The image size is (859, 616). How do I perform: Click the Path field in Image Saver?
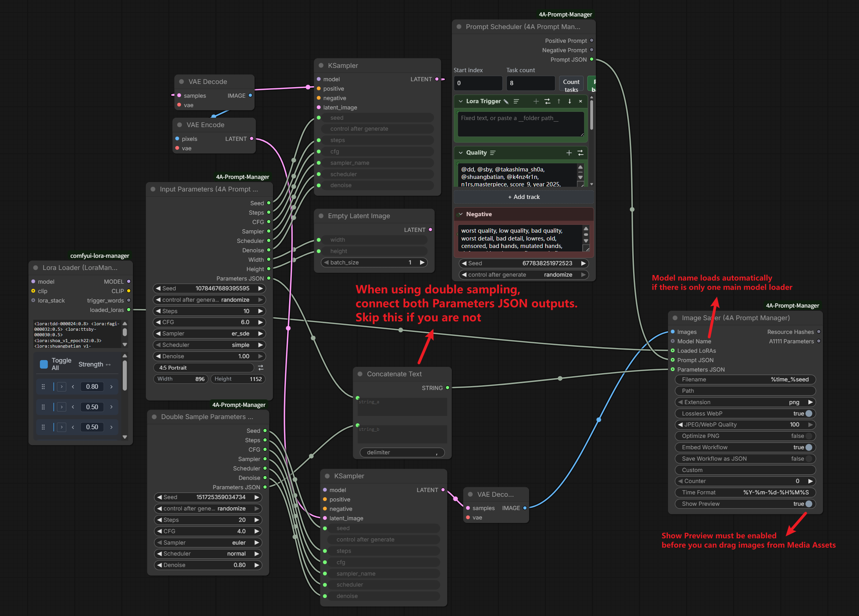tap(745, 391)
